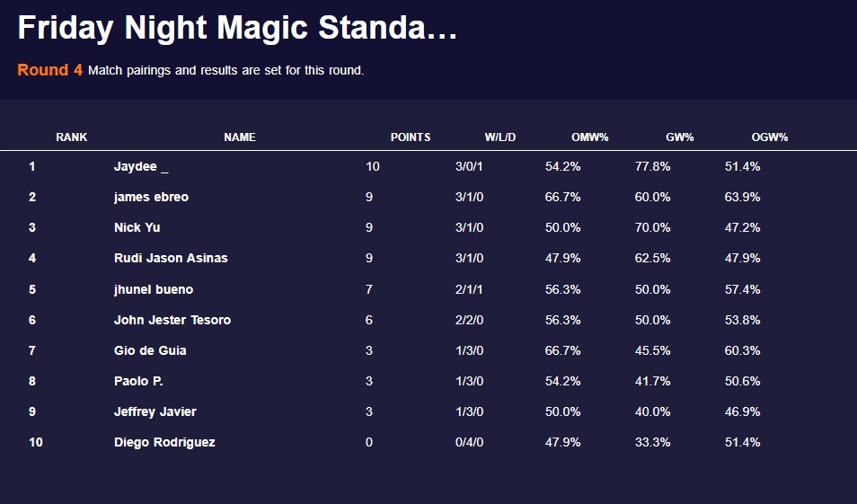Click the Friday Night Magic title

tap(237, 28)
